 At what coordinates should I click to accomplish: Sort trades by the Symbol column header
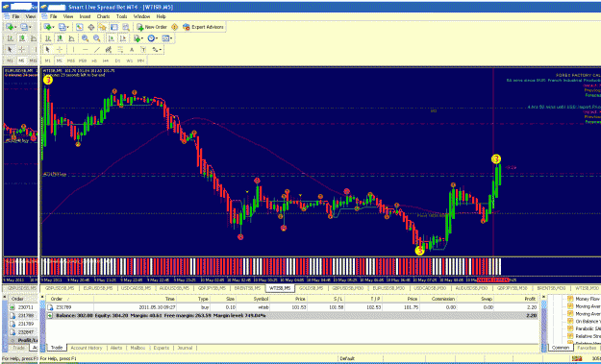click(x=261, y=299)
